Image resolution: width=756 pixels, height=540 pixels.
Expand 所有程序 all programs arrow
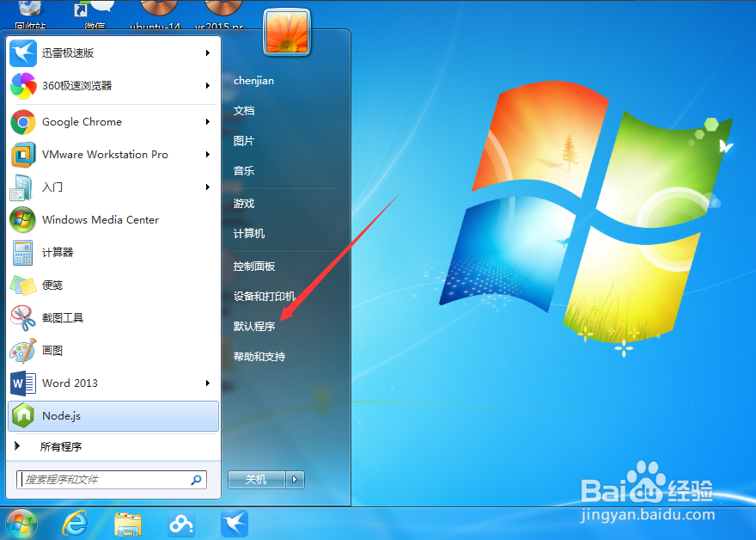[x=17, y=446]
